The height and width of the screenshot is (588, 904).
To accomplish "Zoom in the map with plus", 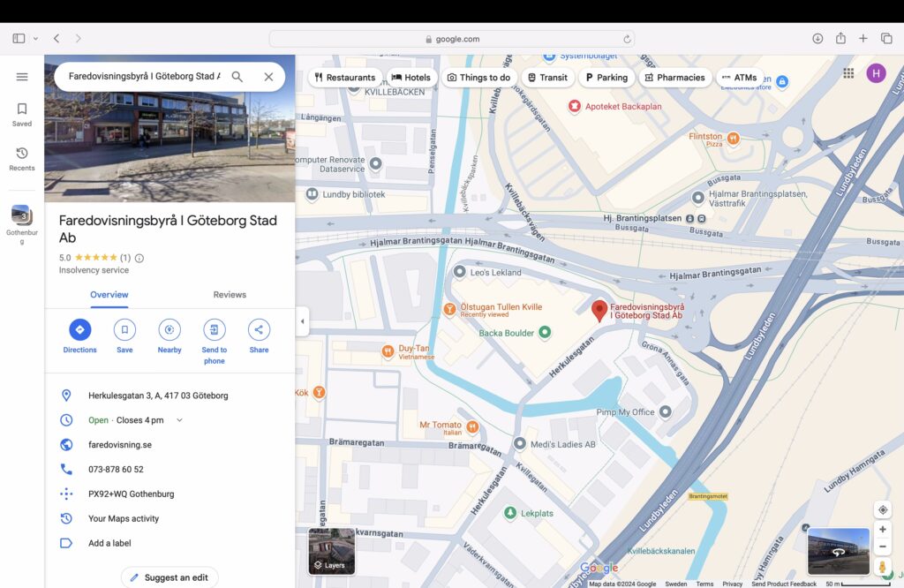I will click(882, 529).
